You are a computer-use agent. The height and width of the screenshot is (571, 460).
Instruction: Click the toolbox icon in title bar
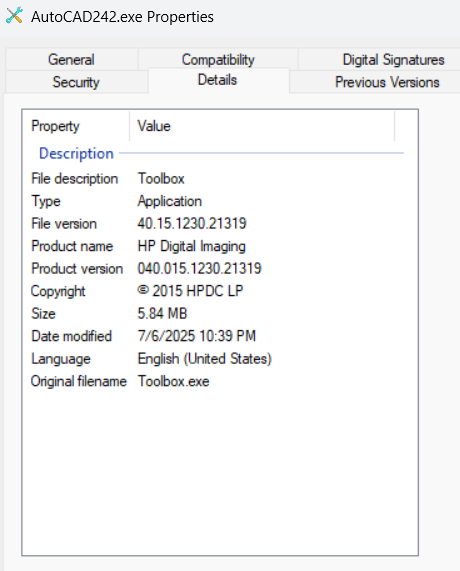(x=15, y=16)
